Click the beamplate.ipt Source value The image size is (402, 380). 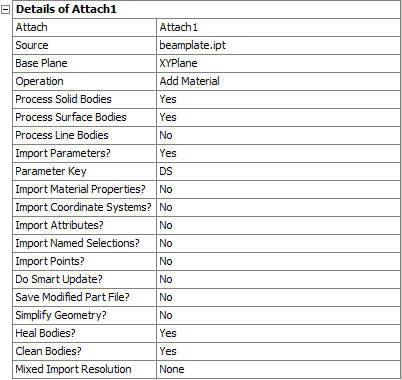278,45
